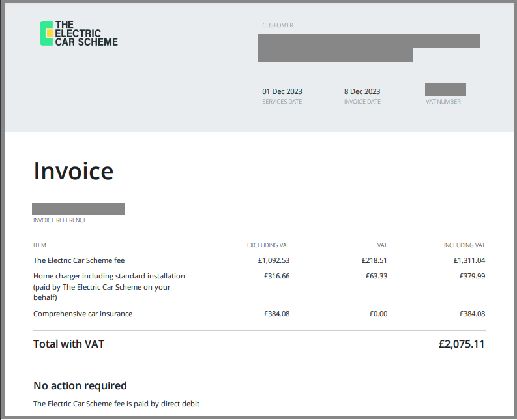This screenshot has width=517, height=420.
Task: Click the £316.66 excluding VAT amount
Action: 276,276
